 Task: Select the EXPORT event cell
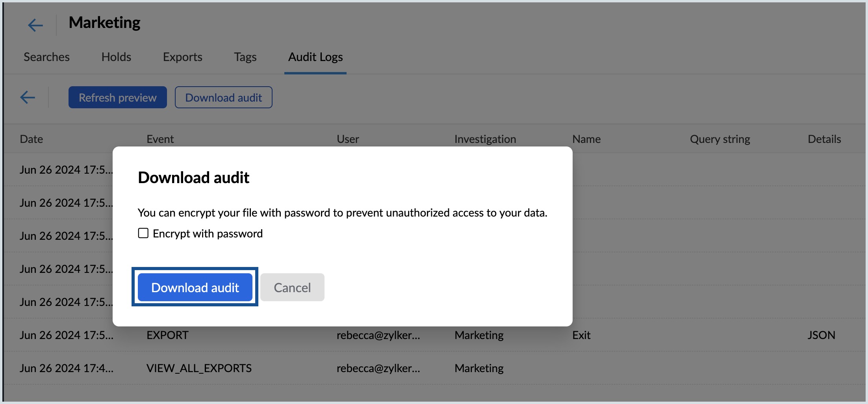click(168, 335)
